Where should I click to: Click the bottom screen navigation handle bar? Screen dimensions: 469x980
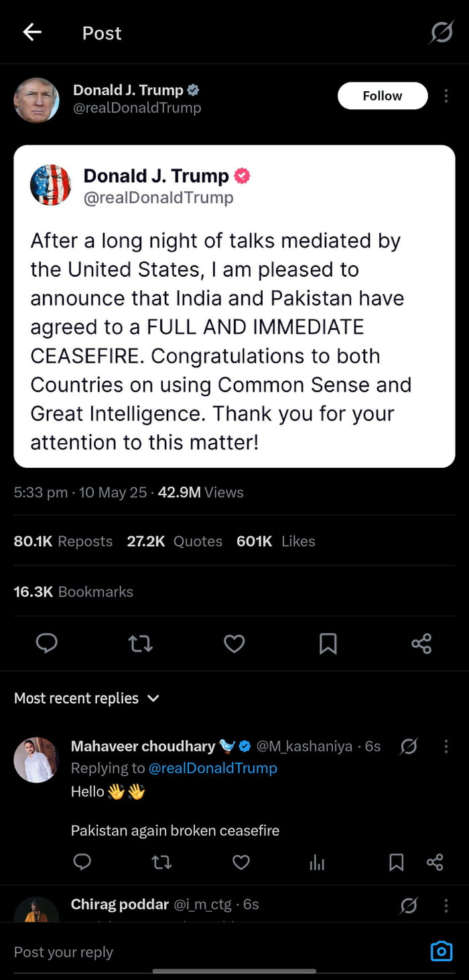pyautogui.click(x=234, y=971)
